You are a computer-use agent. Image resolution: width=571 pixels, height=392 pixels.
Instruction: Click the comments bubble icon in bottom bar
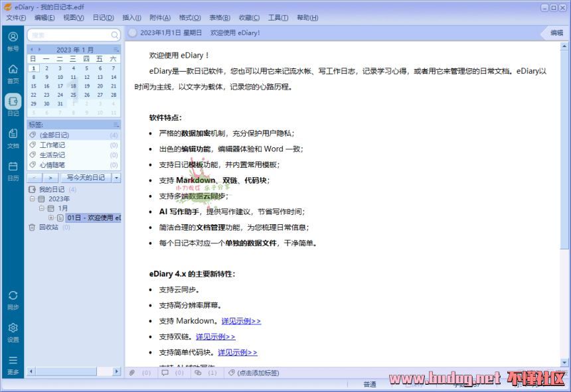(x=165, y=373)
